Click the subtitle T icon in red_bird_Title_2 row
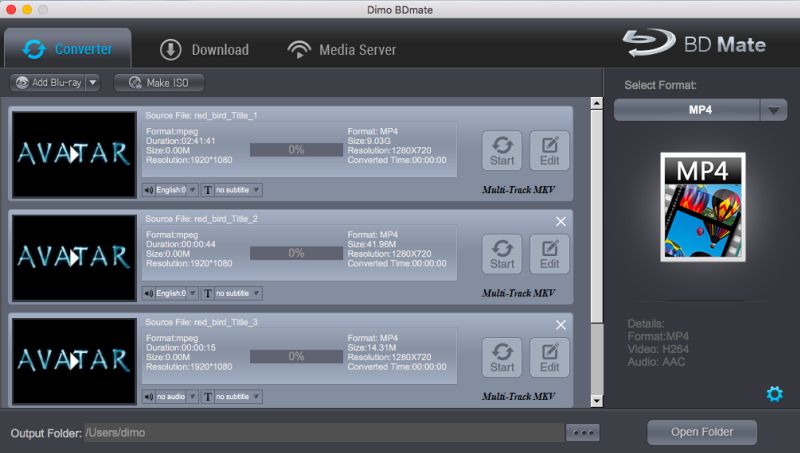The width and height of the screenshot is (800, 453). point(208,294)
